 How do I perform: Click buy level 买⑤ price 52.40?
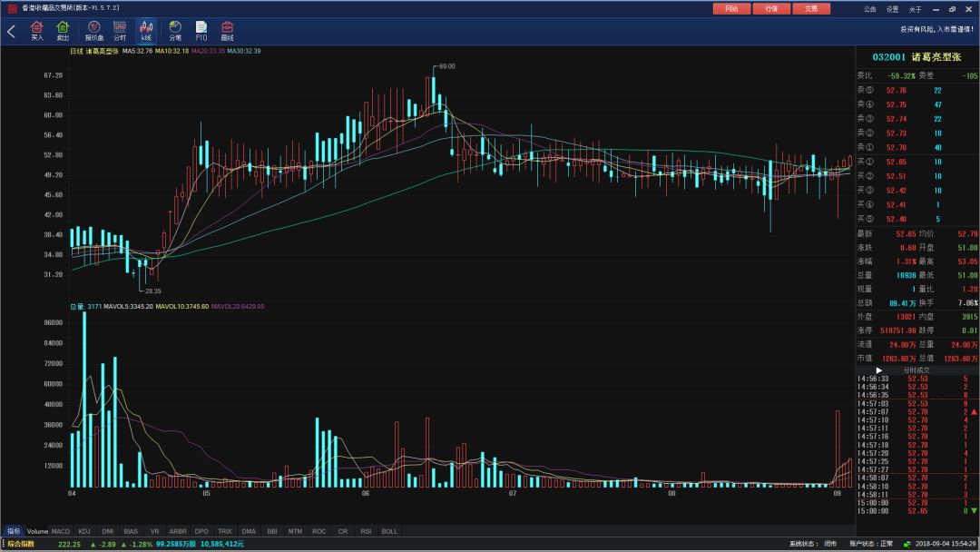click(897, 220)
